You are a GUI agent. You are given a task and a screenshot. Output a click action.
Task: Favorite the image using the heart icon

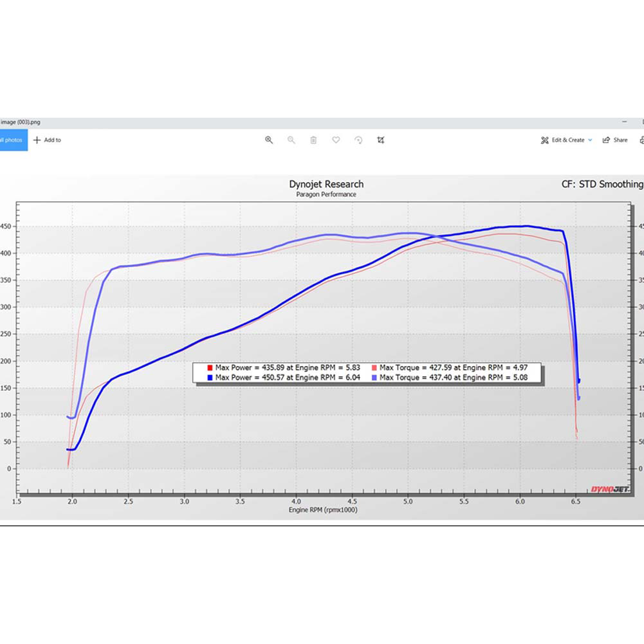coord(336,140)
